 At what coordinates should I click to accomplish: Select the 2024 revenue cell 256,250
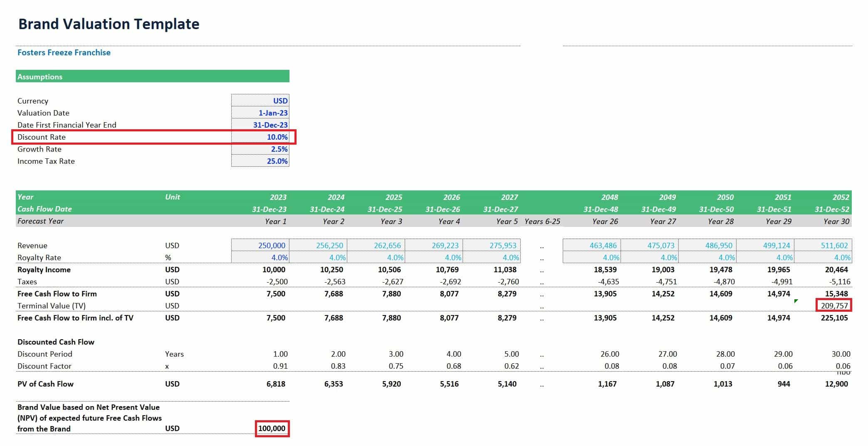click(x=318, y=245)
